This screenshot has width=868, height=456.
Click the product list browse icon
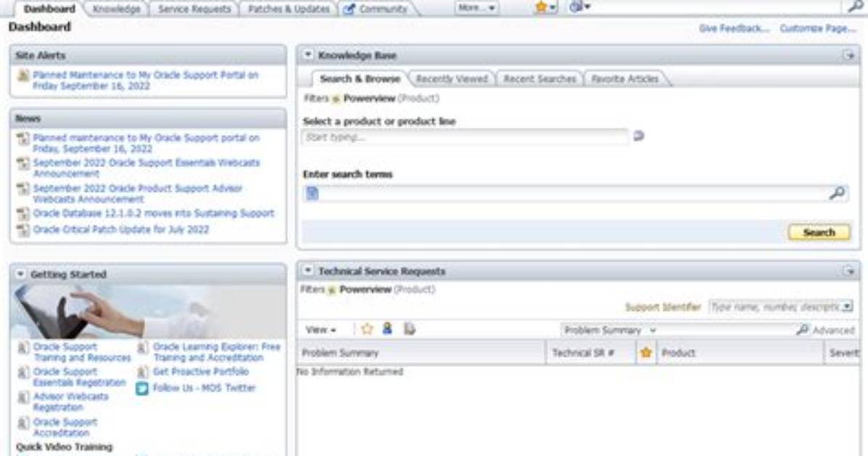point(638,136)
